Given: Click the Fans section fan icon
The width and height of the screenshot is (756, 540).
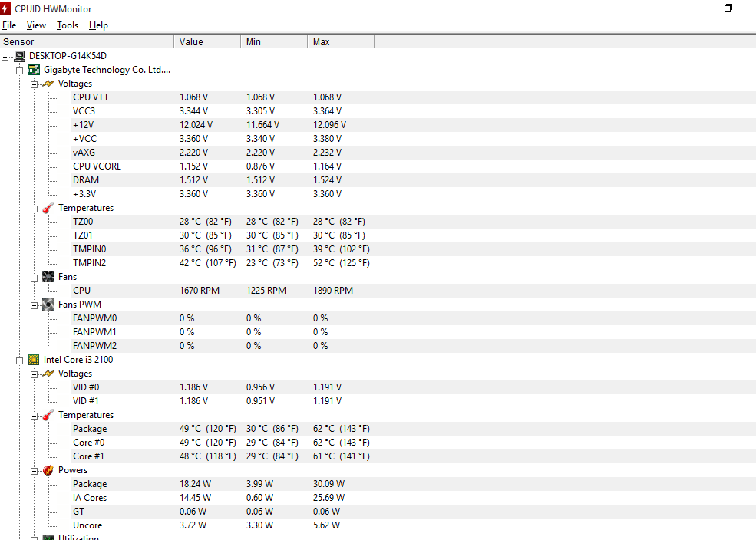Looking at the screenshot, I should click(x=48, y=277).
